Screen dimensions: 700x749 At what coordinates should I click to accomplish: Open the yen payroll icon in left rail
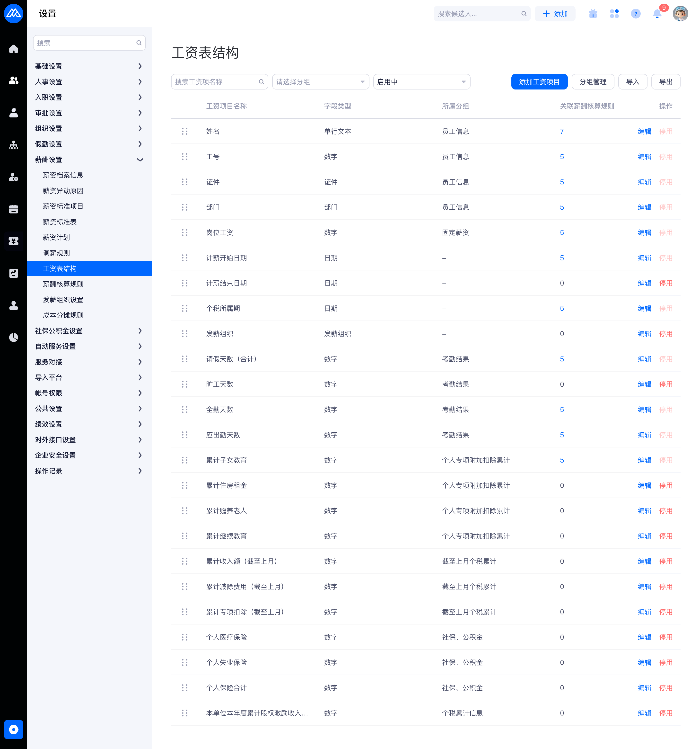pos(14,241)
